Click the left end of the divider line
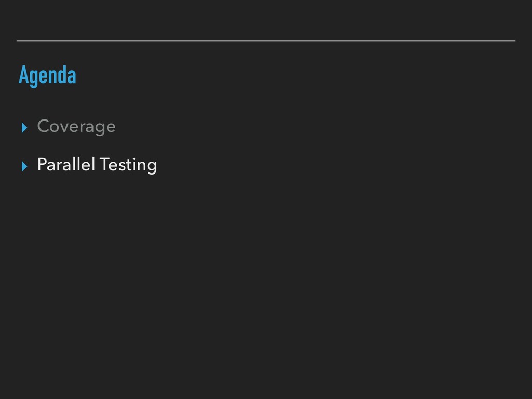532x399 pixels. (x=18, y=41)
